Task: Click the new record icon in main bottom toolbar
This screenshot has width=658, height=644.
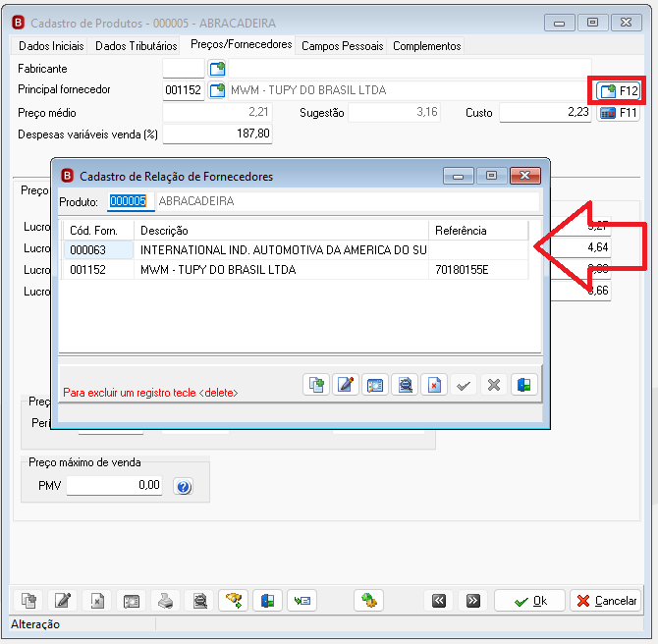Action: pos(28,601)
